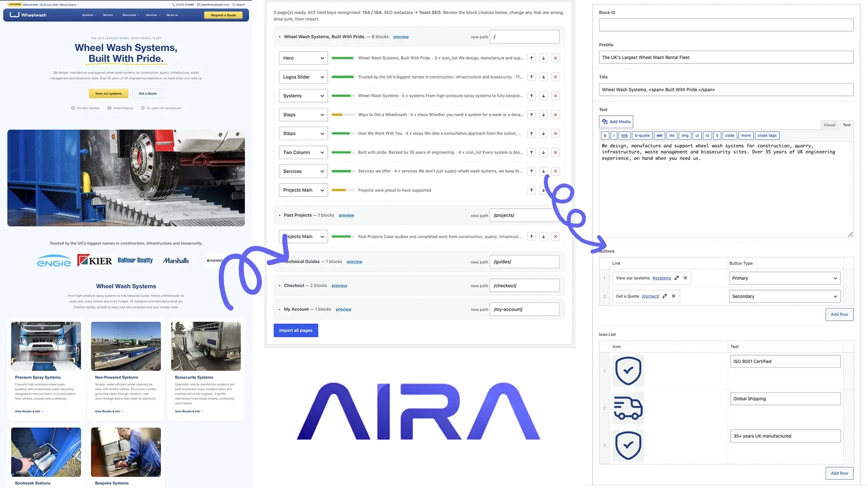The width and height of the screenshot is (868, 488).
Task: Open the Services menu in the site navigation
Action: [x=153, y=15]
